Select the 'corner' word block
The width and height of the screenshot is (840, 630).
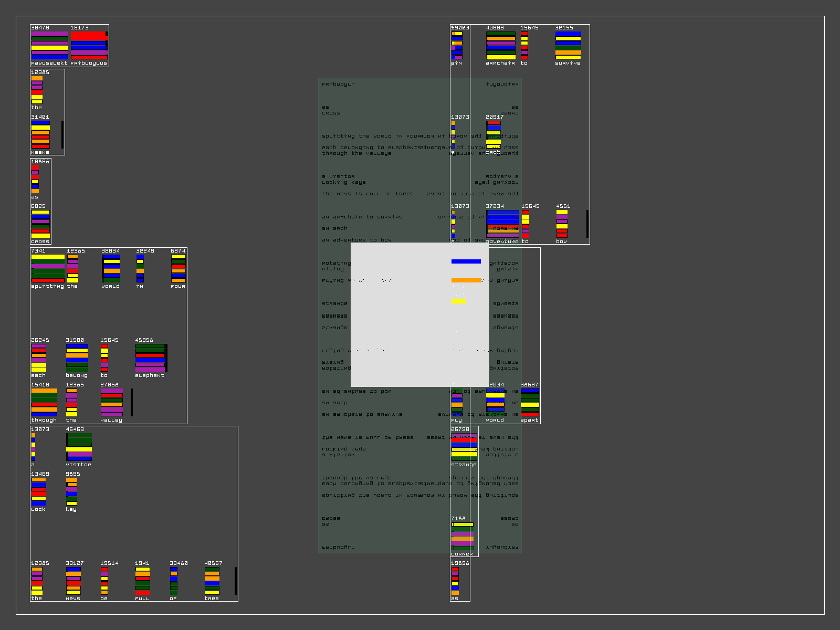tap(462, 536)
